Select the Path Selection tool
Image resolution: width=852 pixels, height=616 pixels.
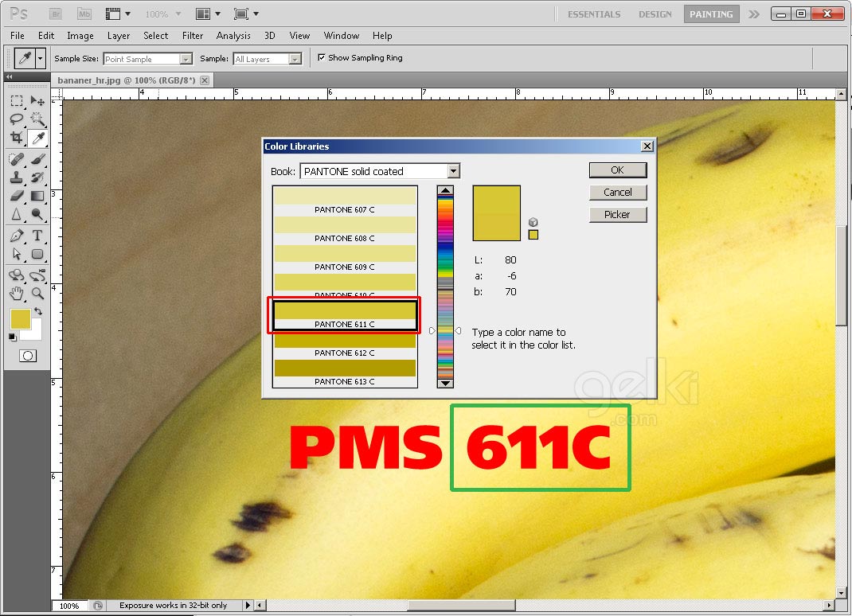pyautogui.click(x=16, y=254)
